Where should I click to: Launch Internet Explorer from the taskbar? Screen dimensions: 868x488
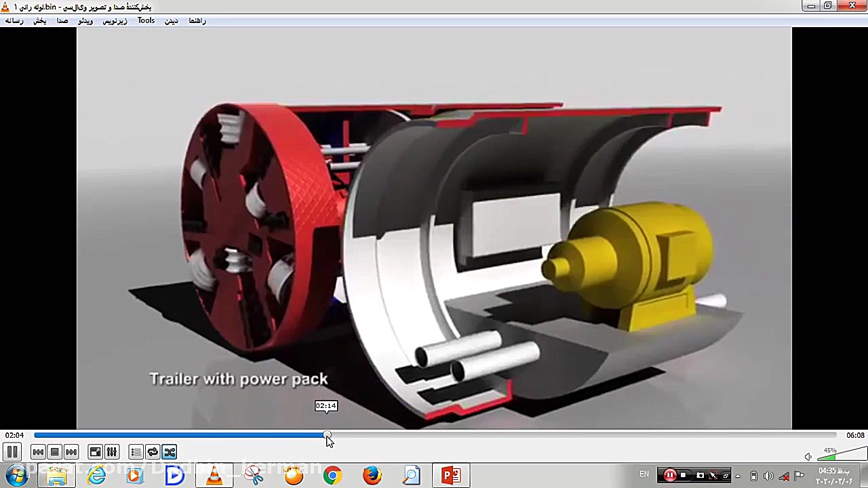[96, 475]
